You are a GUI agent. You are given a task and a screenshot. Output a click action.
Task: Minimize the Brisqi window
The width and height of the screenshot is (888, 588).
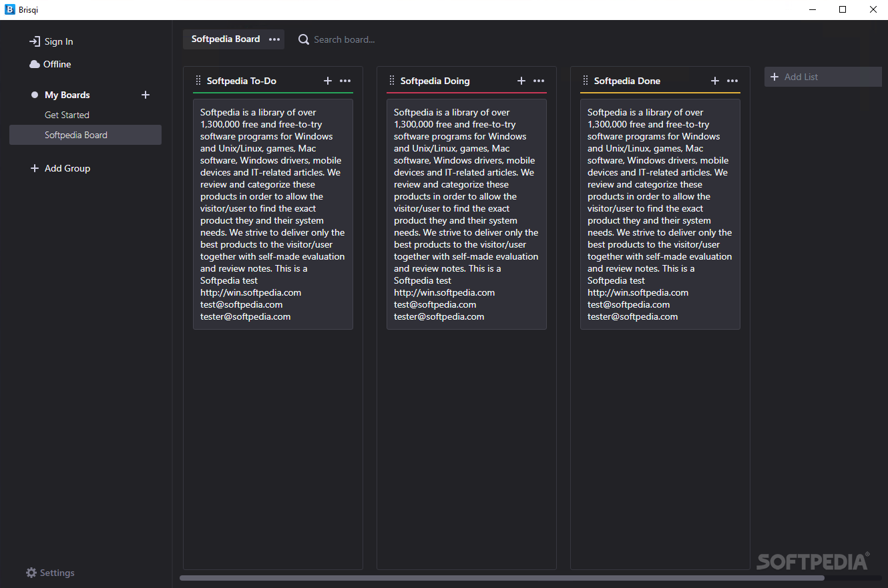click(x=813, y=9)
